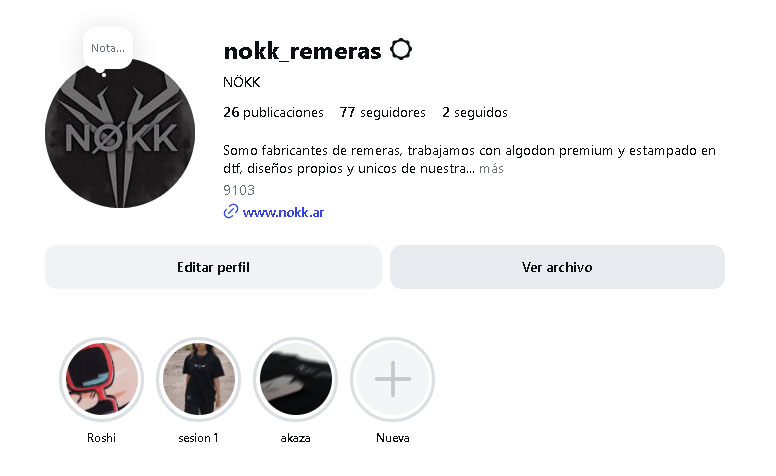Screen dimensions: 776x476
Task: Click the Ver archivo button
Action: (557, 267)
